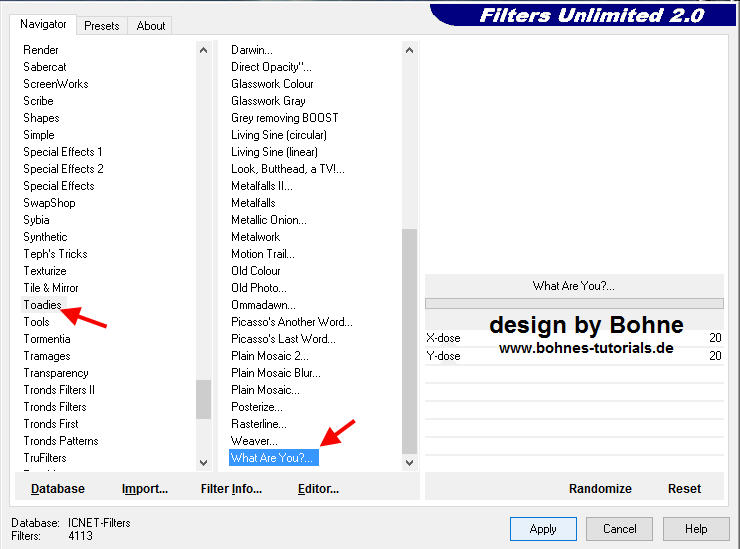Open the filter Editor...
This screenshot has height=549, width=740.
pos(318,489)
